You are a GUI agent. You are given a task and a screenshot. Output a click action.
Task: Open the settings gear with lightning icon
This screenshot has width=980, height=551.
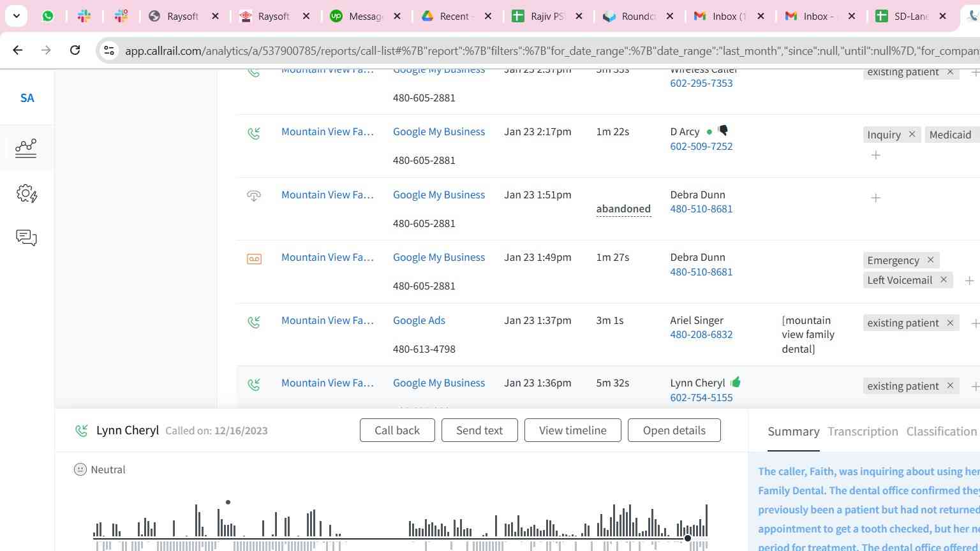coord(26,194)
